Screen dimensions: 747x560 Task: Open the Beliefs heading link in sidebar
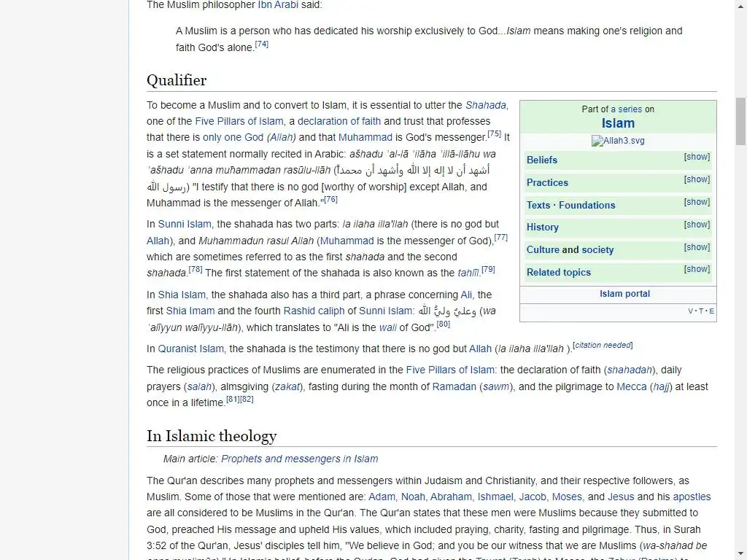[542, 160]
